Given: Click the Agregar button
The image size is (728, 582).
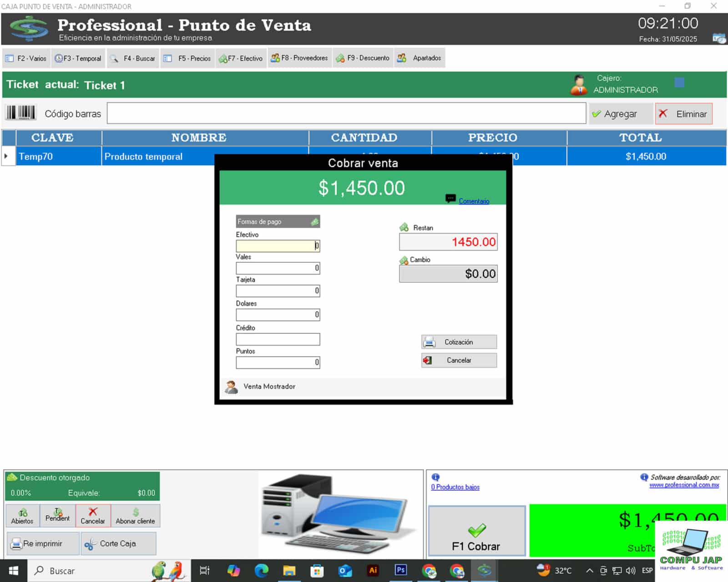Looking at the screenshot, I should tap(621, 114).
